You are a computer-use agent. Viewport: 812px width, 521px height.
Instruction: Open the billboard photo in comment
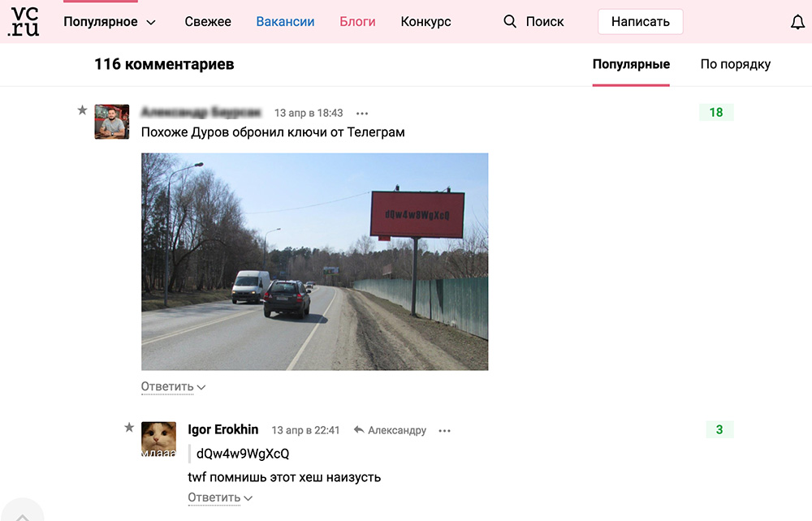pyautogui.click(x=315, y=261)
